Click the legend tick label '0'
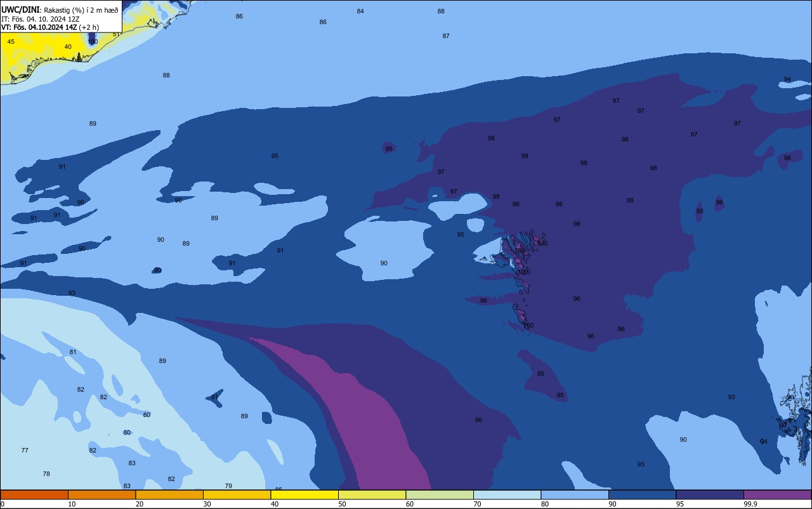This screenshot has width=812, height=509. pyautogui.click(x=3, y=504)
